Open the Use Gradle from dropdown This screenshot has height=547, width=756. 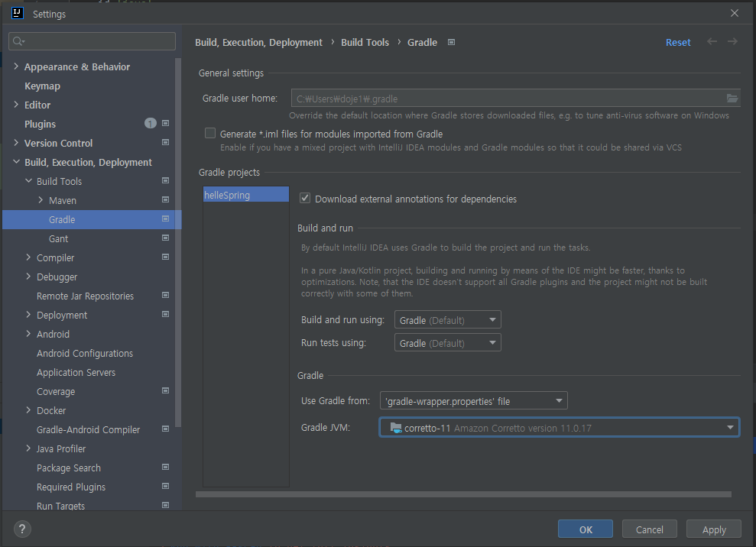coord(473,400)
